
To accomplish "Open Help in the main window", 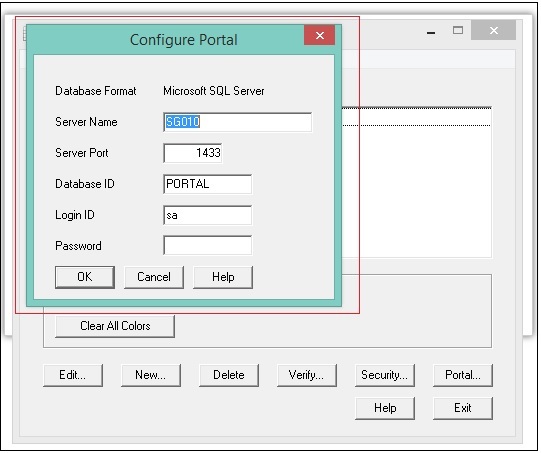I will 385,408.
